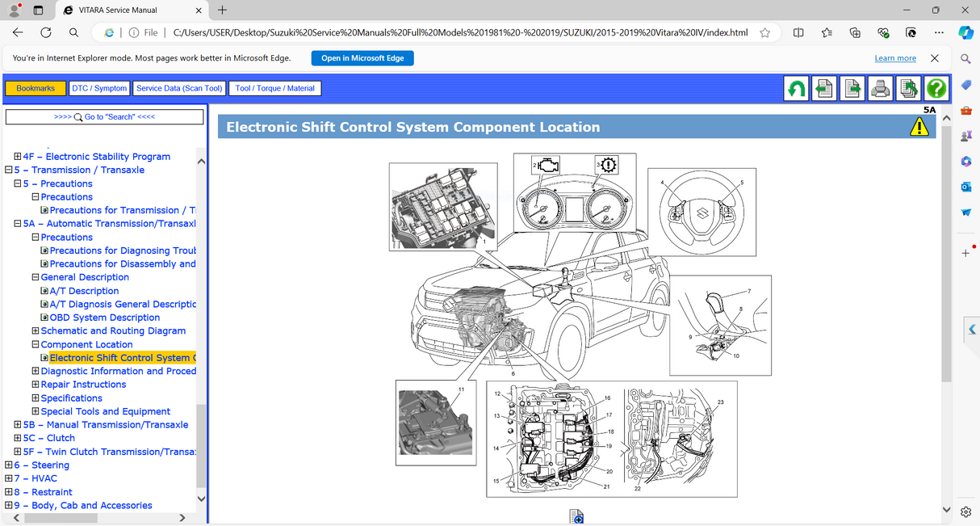Click the Open in Microsoft Edge button
Image resolution: width=980 pixels, height=526 pixels.
(362, 57)
